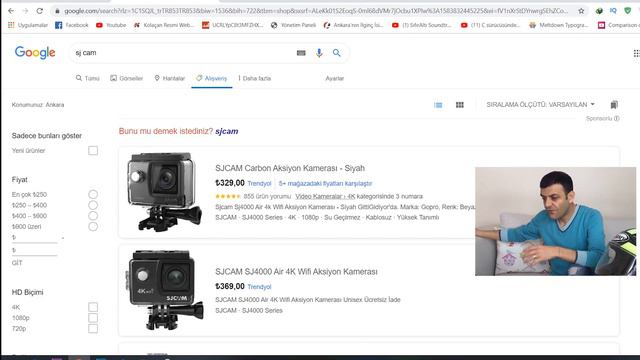This screenshot has height=360, width=640.
Task: Open Trendyol link for ₺369,00 item
Action: pos(259,287)
